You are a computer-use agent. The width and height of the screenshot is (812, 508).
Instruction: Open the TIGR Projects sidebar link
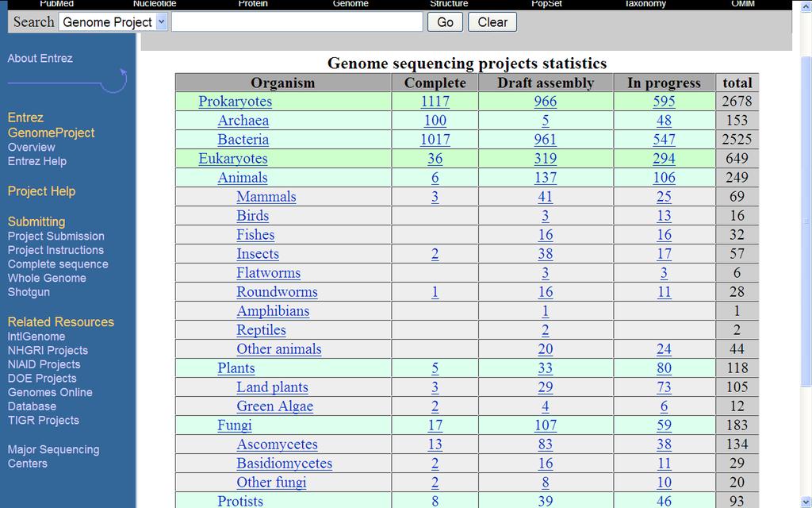(44, 421)
